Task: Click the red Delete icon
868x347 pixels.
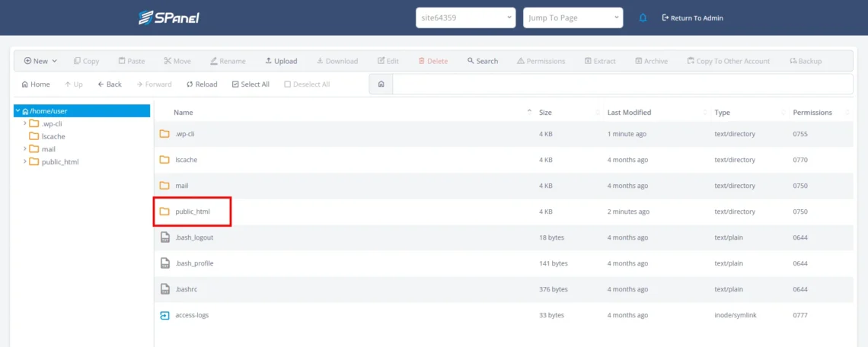Action: tap(422, 61)
